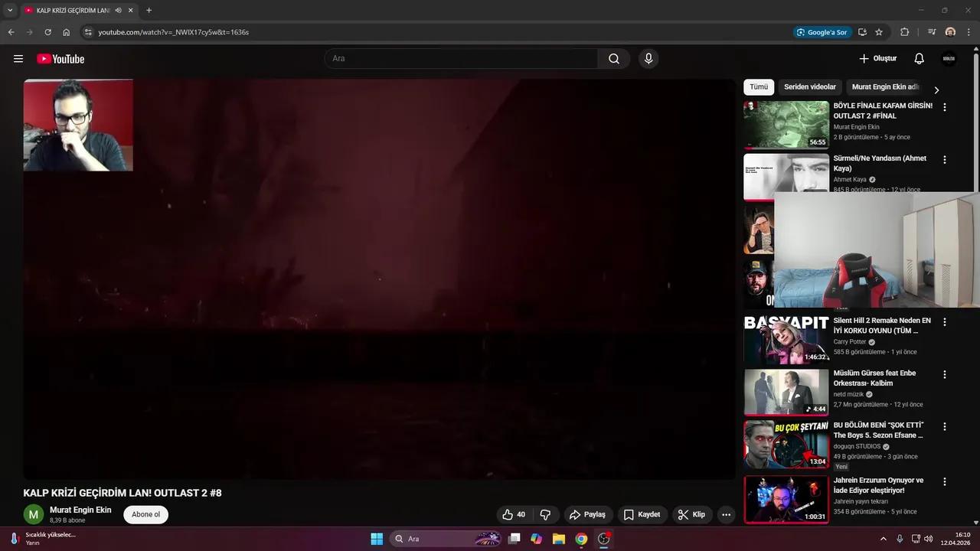Open Murat Engin Ekin channel name link
This screenshot has width=980, height=551.
pyautogui.click(x=80, y=510)
